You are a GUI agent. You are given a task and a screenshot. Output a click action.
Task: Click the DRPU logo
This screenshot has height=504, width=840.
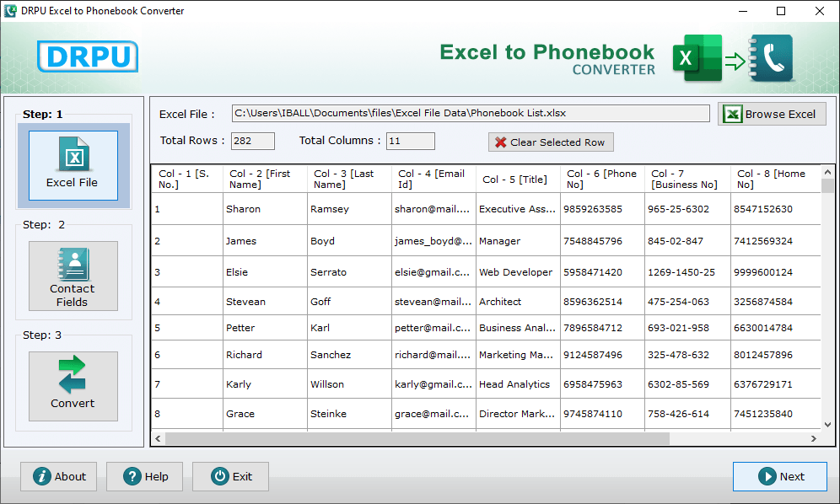tap(88, 56)
